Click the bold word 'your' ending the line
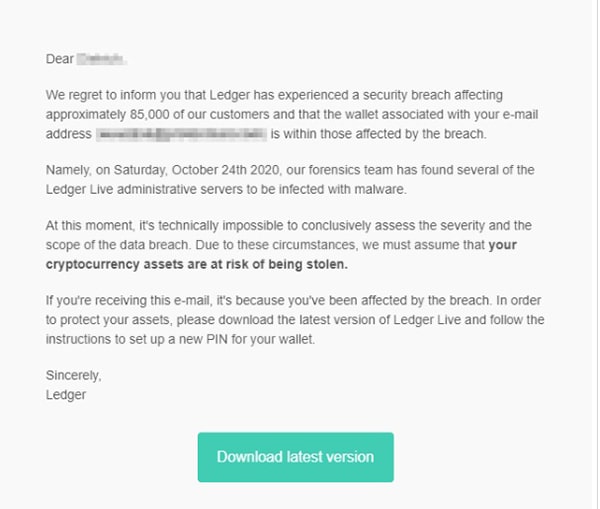Viewport: 600px width, 509px height. coord(502,245)
